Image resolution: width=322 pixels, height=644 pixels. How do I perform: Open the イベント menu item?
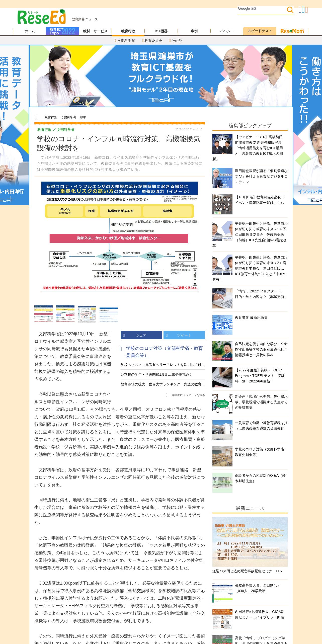point(227,31)
